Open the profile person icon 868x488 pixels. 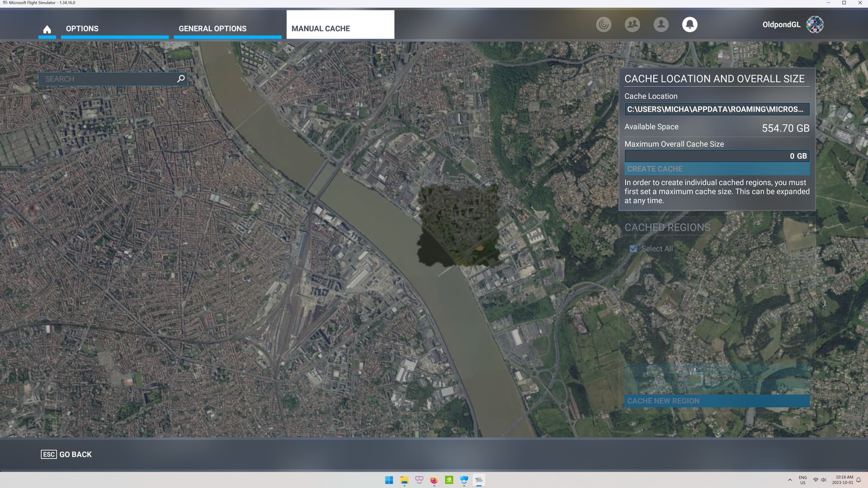pyautogui.click(x=661, y=24)
